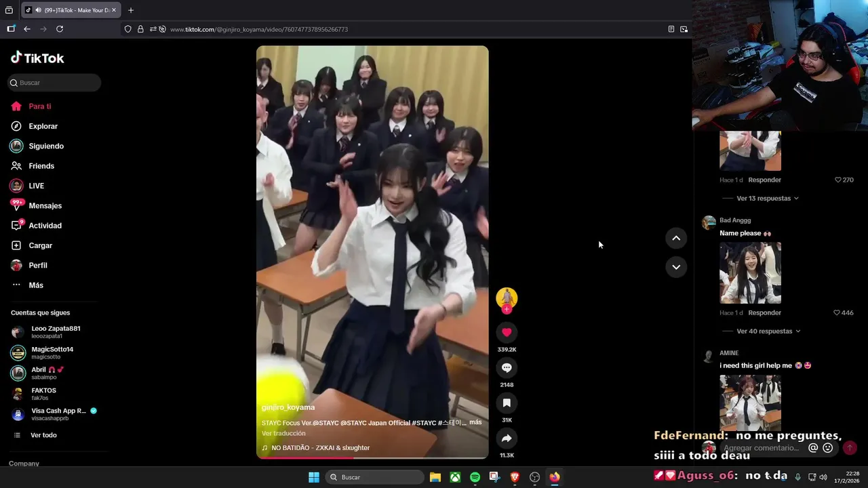The width and height of the screenshot is (868, 488).
Task: Open a new browser tab
Action: click(x=131, y=10)
